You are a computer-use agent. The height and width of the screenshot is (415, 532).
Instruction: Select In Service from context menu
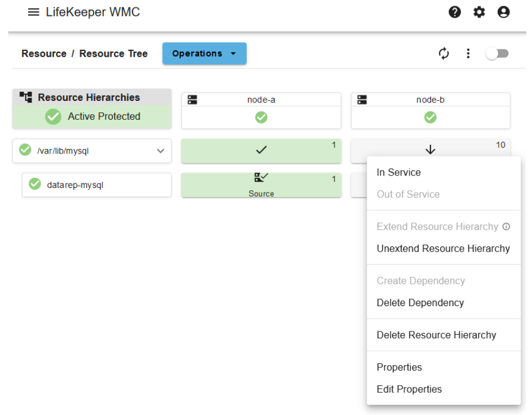point(399,173)
